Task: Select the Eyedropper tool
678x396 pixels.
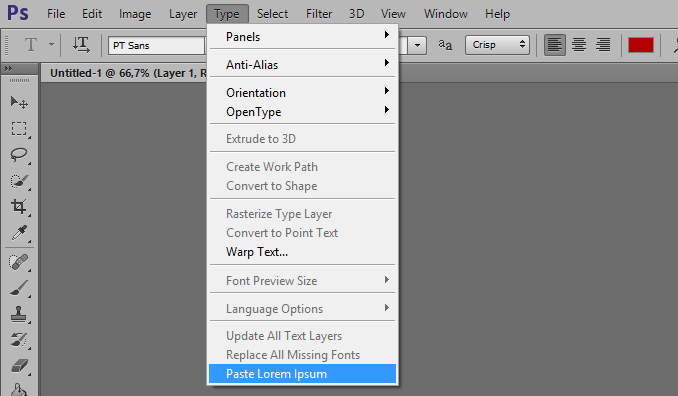Action: (x=19, y=233)
